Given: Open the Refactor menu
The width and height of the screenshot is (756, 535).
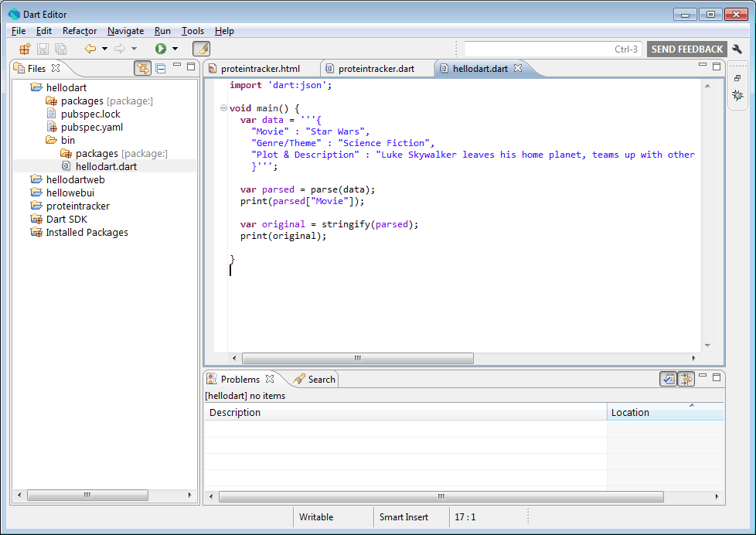Looking at the screenshot, I should click(x=80, y=31).
